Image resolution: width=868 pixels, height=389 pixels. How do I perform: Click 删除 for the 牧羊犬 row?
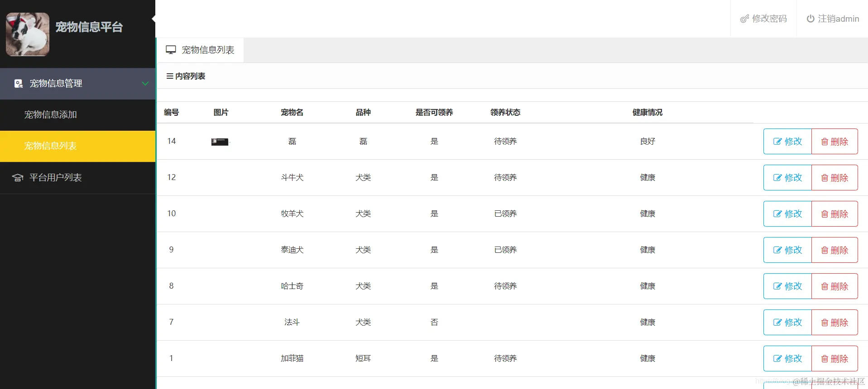tap(834, 214)
